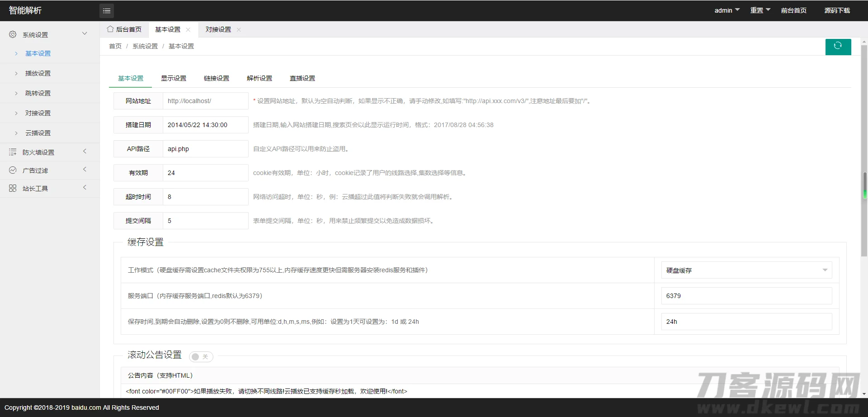Click the 广告过滤 circle-check icon
Screen dimensions: 868x417
[x=13, y=170]
